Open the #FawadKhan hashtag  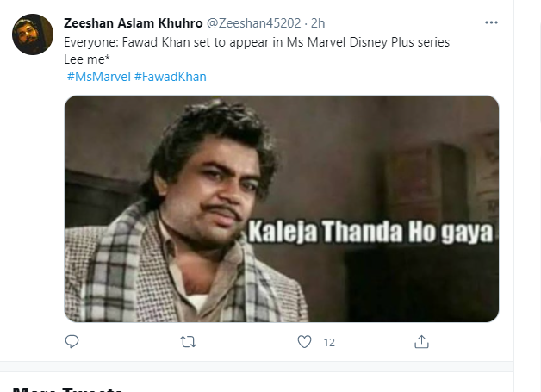click(x=170, y=77)
